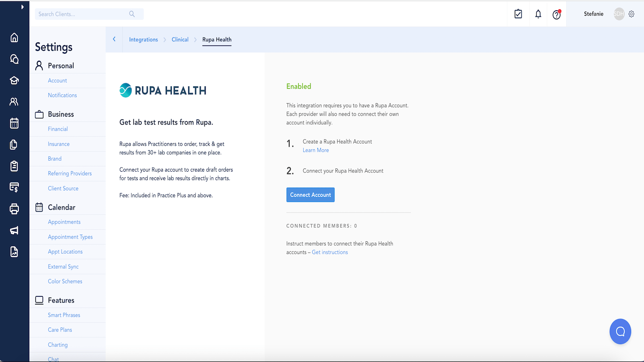Expand the left navigation sidebar arrow
This screenshot has height=362, width=644.
pyautogui.click(x=22, y=7)
